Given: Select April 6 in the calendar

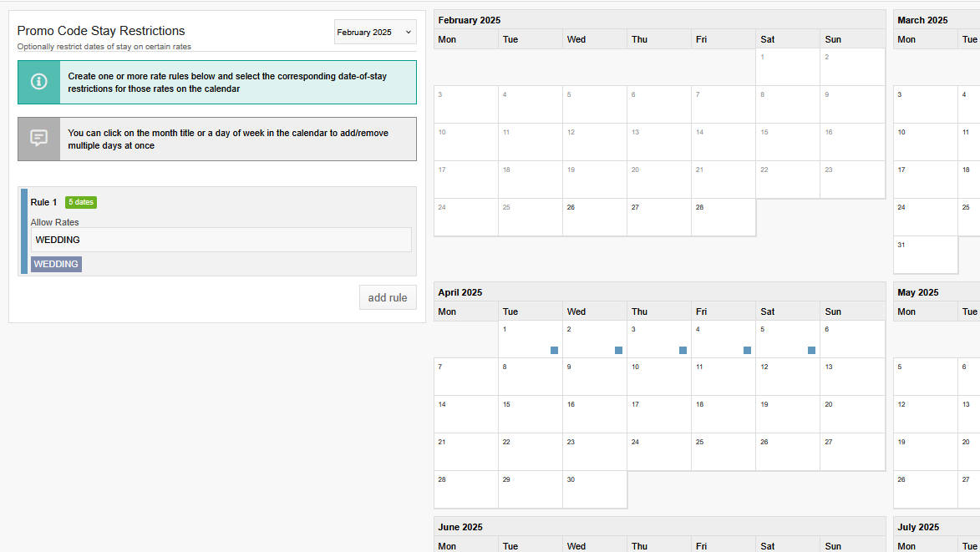Looking at the screenshot, I should pyautogui.click(x=852, y=339).
